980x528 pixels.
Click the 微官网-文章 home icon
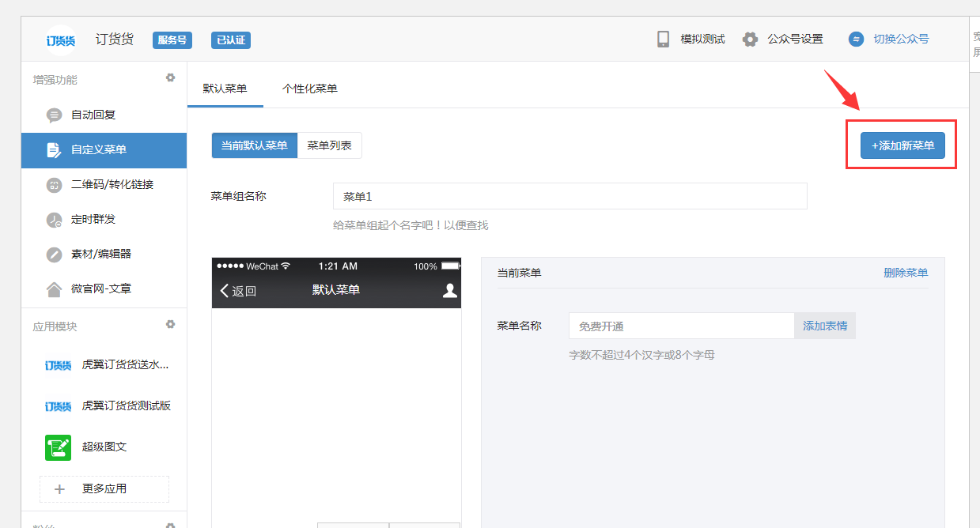coord(54,289)
